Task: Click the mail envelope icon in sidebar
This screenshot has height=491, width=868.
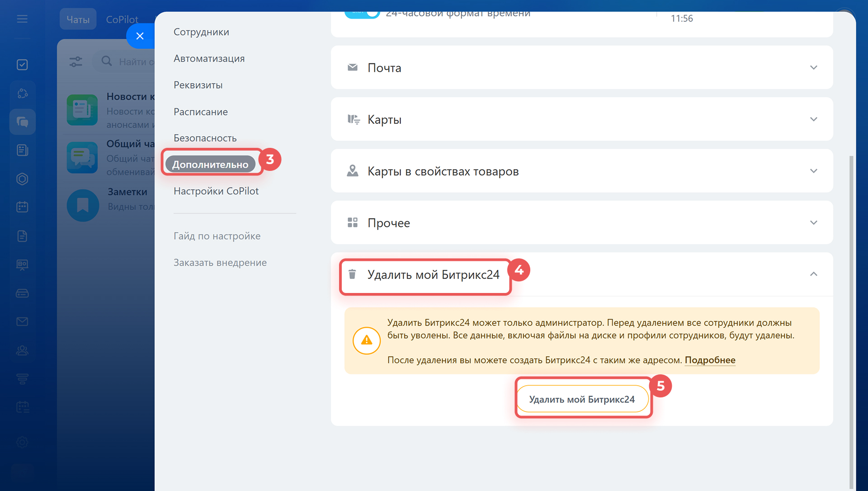Action: coord(22,321)
